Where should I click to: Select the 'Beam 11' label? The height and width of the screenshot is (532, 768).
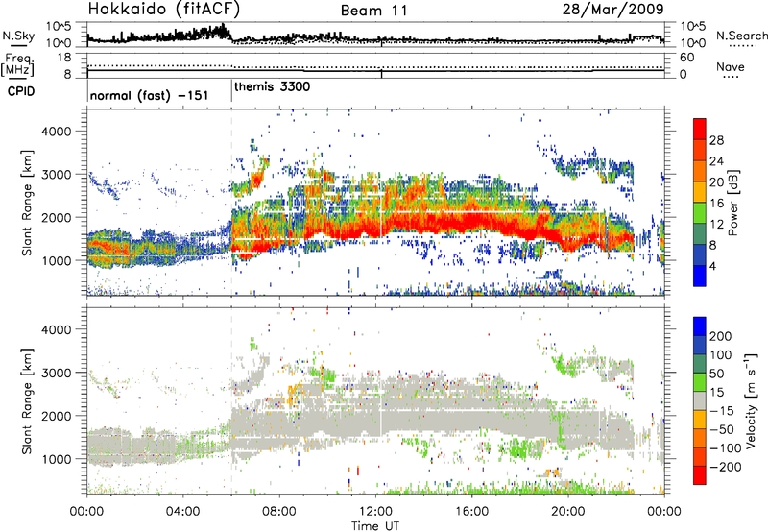click(374, 11)
